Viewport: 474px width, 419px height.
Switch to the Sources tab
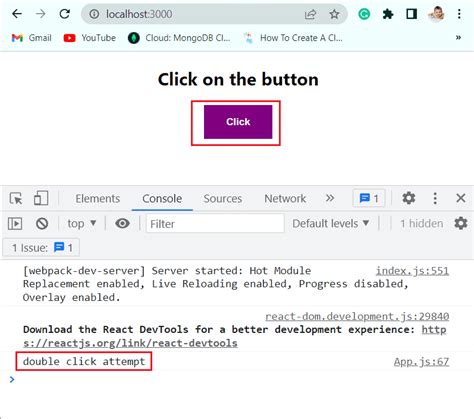point(223,199)
